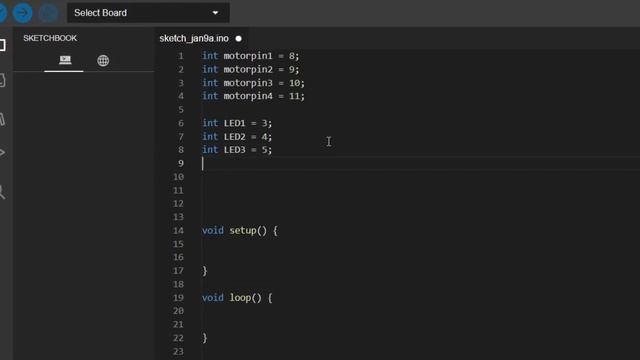Click line number 19 in the gutter
640x360 pixels.
178,298
